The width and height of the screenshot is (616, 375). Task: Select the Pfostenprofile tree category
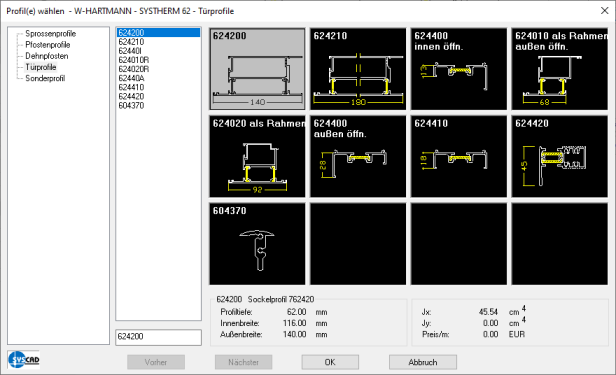48,45
